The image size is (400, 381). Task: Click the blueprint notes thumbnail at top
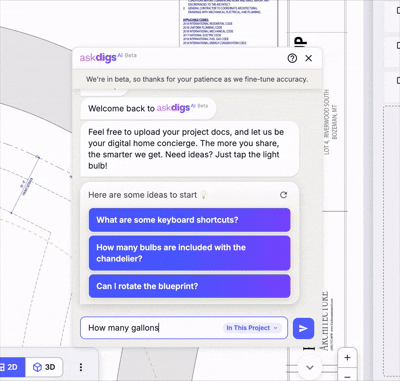tap(229, 23)
